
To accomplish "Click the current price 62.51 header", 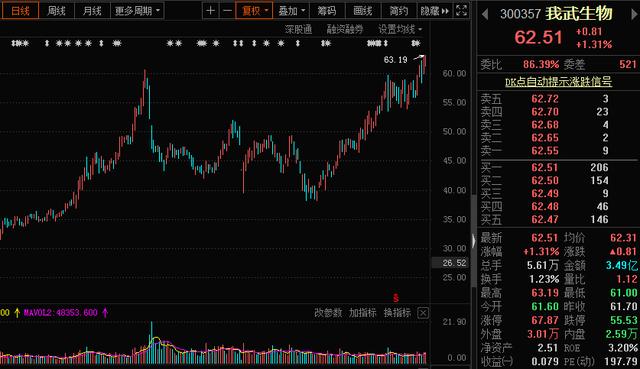I will tap(538, 38).
